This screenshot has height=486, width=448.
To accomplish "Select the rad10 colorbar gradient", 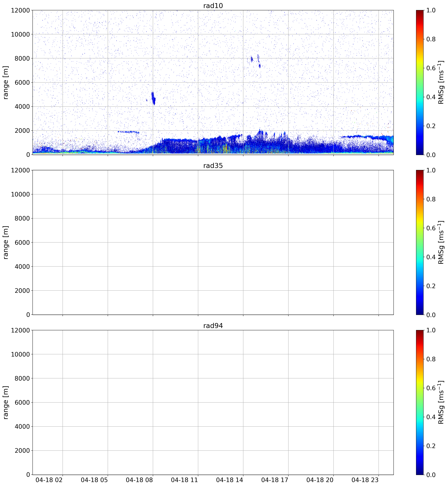I will click(420, 82).
